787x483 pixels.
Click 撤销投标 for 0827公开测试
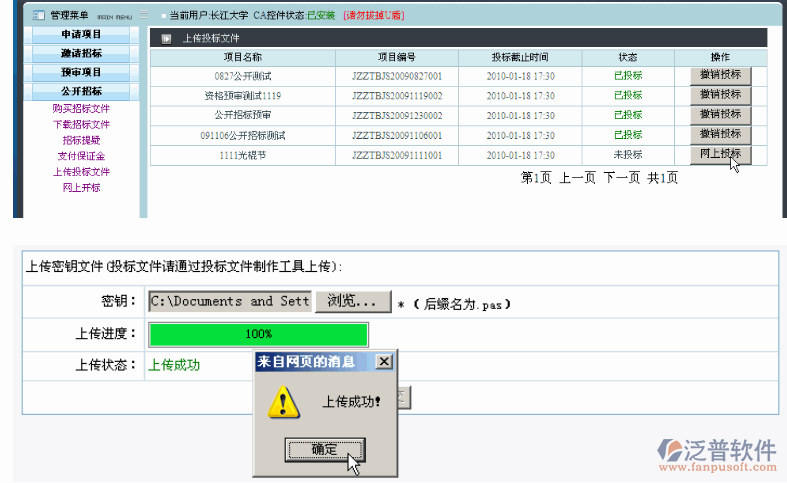720,75
